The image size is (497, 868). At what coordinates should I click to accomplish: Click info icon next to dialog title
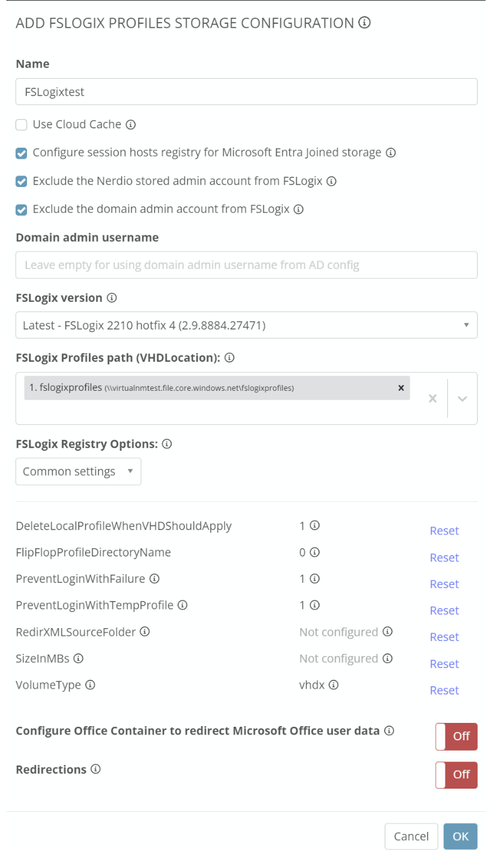(x=365, y=23)
